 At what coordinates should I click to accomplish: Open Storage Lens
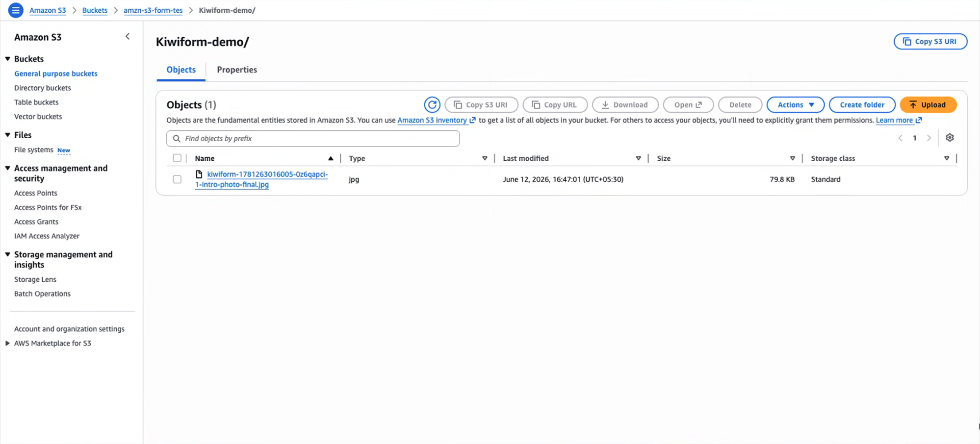tap(35, 279)
